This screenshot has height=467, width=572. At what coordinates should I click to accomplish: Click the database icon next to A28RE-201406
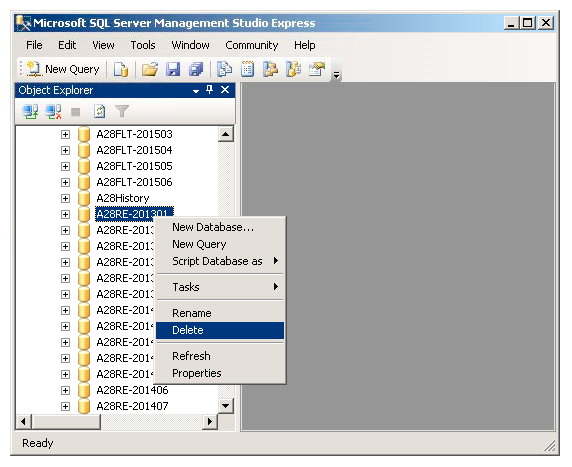coord(84,390)
